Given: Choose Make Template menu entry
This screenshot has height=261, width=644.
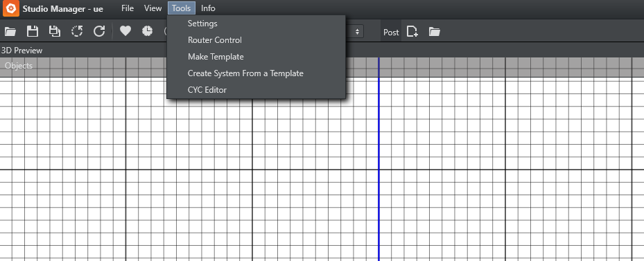Looking at the screenshot, I should tap(256, 57).
